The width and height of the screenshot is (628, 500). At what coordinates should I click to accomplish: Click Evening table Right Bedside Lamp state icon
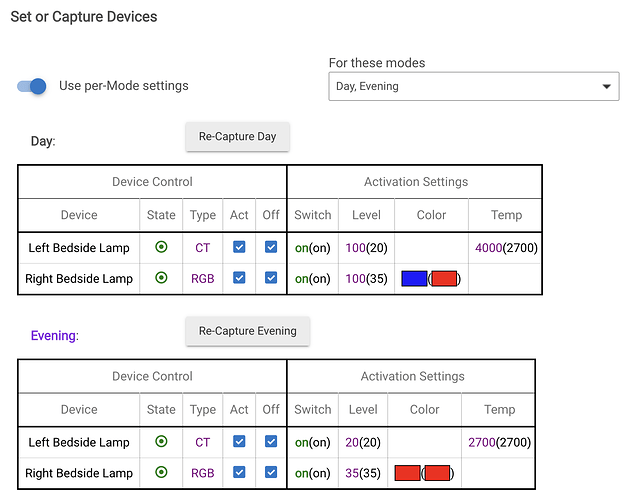pyautogui.click(x=161, y=472)
